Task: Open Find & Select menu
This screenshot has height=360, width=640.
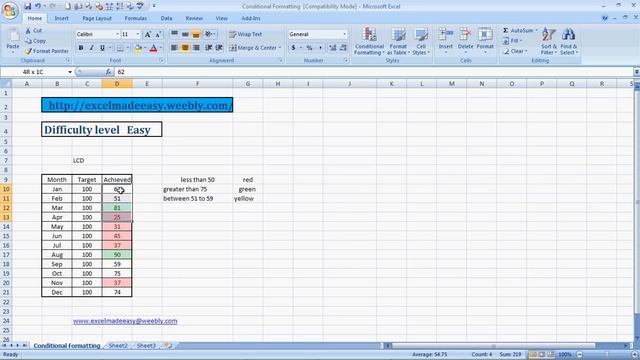Action: click(x=568, y=41)
